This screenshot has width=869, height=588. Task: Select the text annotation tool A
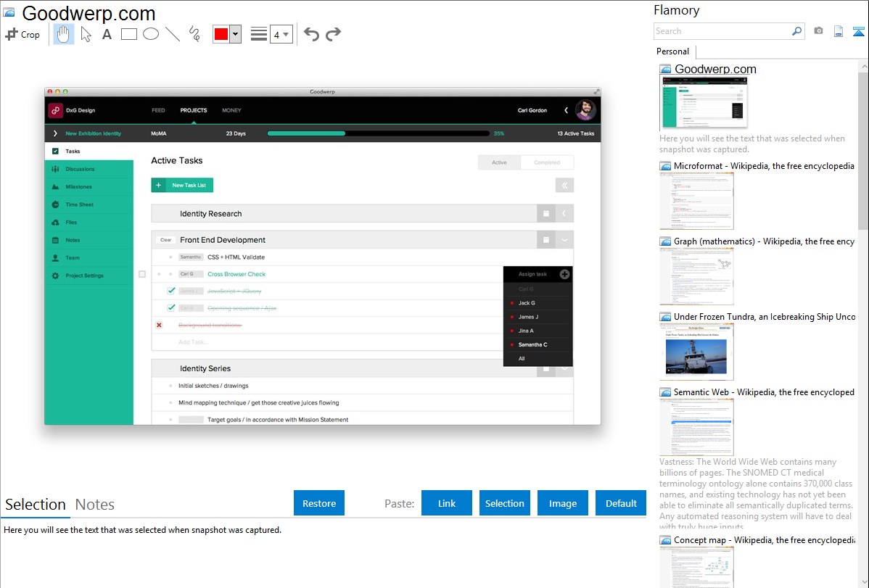click(107, 34)
